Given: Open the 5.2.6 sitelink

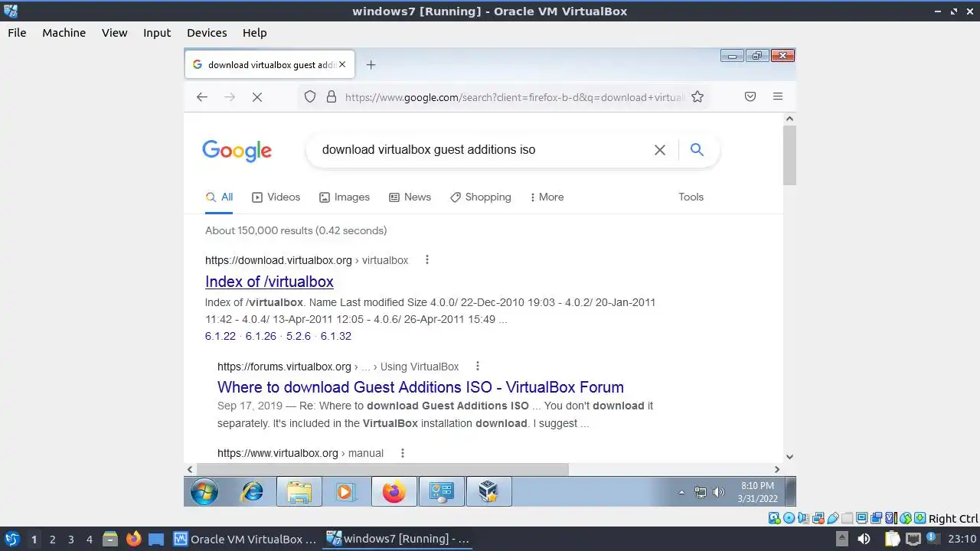Looking at the screenshot, I should tap(299, 336).
